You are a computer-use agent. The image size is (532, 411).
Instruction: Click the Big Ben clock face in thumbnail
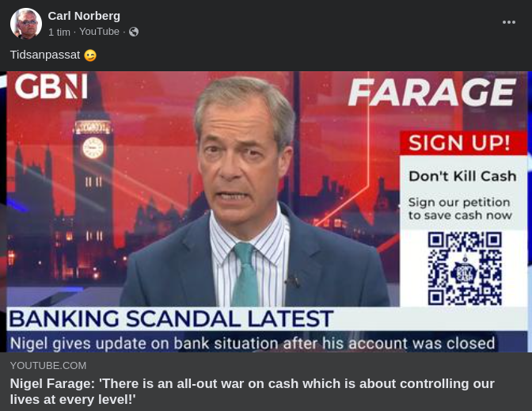pos(93,147)
